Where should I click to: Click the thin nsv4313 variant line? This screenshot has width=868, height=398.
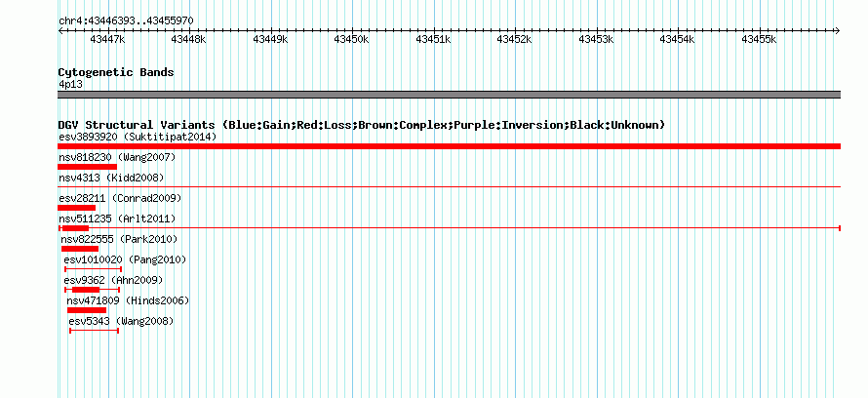point(449,187)
